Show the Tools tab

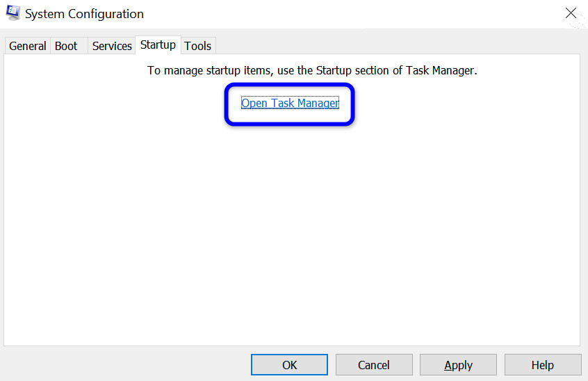click(x=198, y=46)
